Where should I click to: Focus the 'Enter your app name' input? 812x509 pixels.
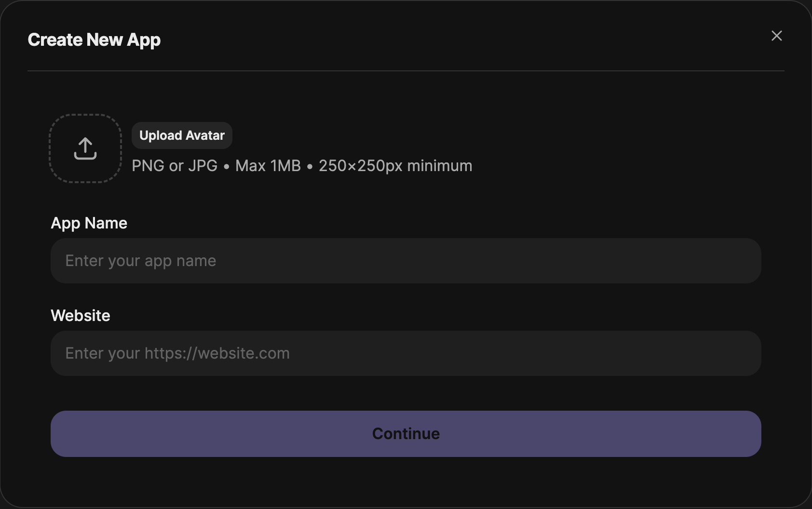[x=405, y=261]
